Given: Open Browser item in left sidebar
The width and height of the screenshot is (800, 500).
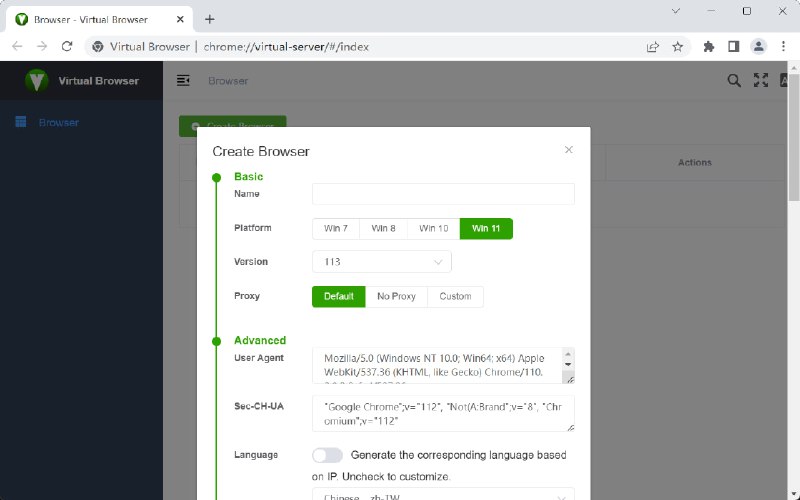Looking at the screenshot, I should coord(58,122).
